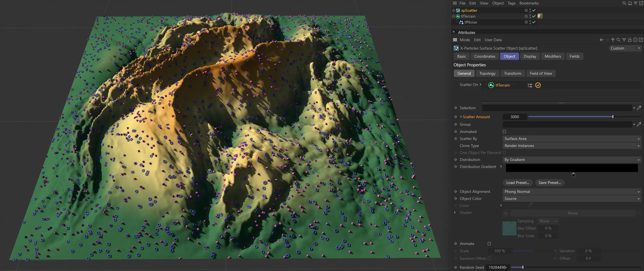Open the Bookmarks menu
The image size is (644, 271).
529,3
